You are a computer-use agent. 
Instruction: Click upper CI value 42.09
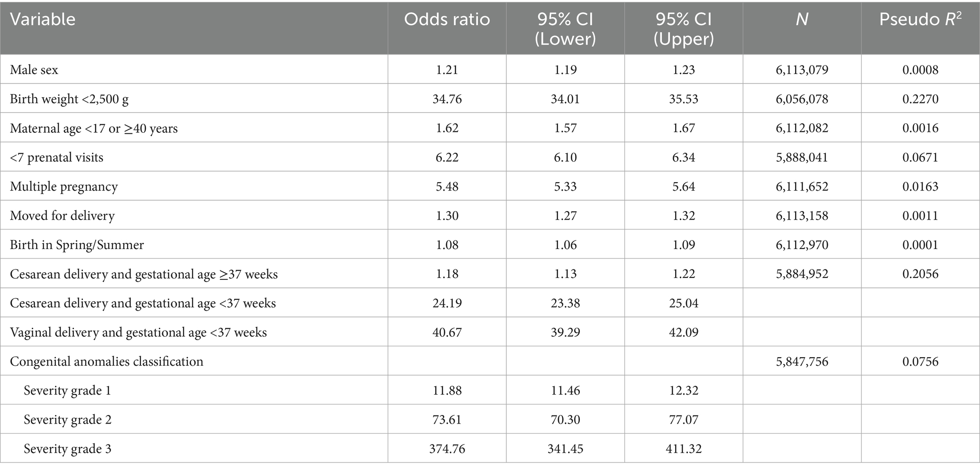683,332
